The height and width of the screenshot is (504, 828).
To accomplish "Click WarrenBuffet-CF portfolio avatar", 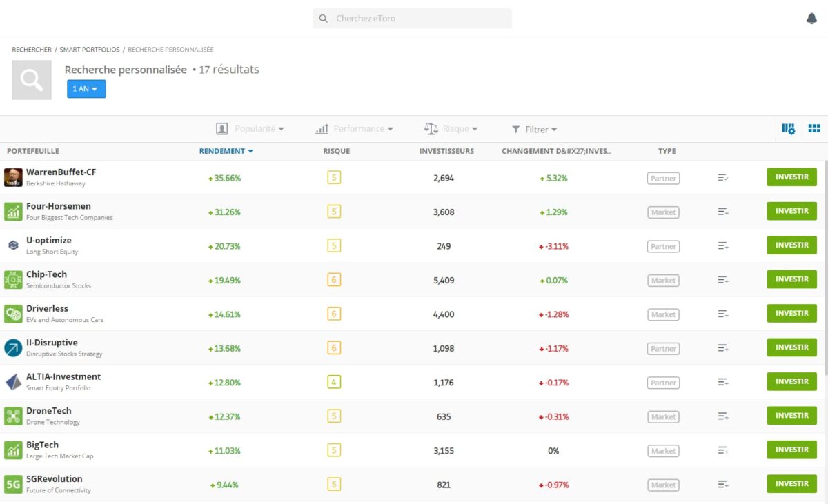I will pos(13,177).
